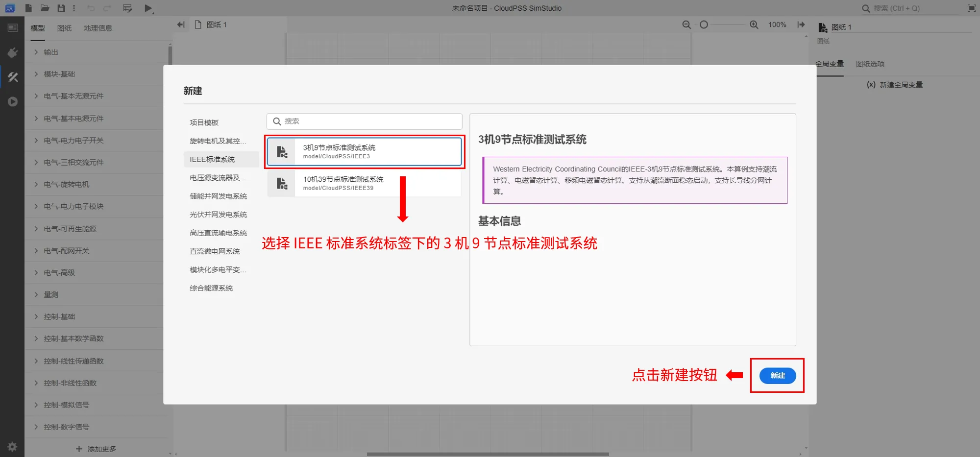Select the hammer build tools sidebar icon
The width and height of the screenshot is (980, 457).
point(13,77)
